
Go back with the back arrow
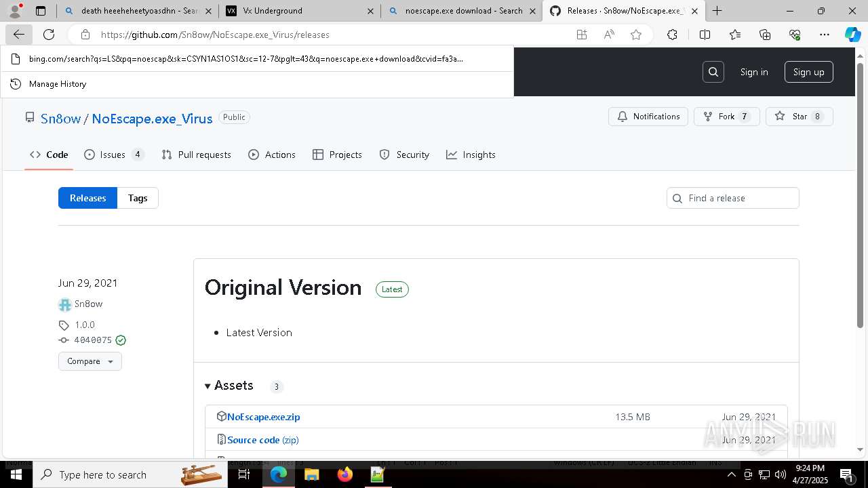19,35
